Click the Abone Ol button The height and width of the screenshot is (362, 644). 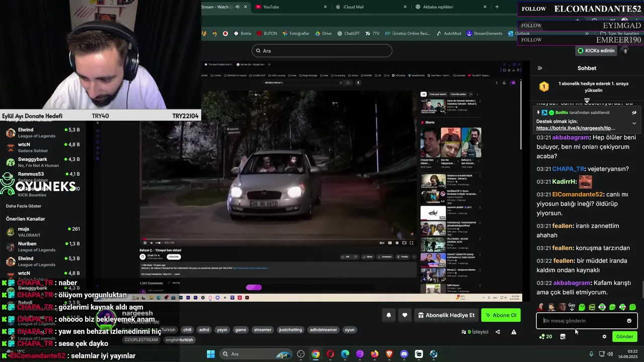501,315
